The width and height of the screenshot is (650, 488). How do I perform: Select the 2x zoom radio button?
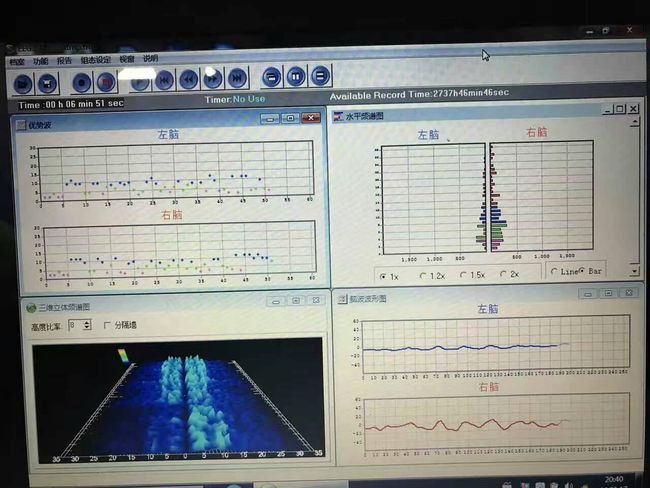click(503, 274)
